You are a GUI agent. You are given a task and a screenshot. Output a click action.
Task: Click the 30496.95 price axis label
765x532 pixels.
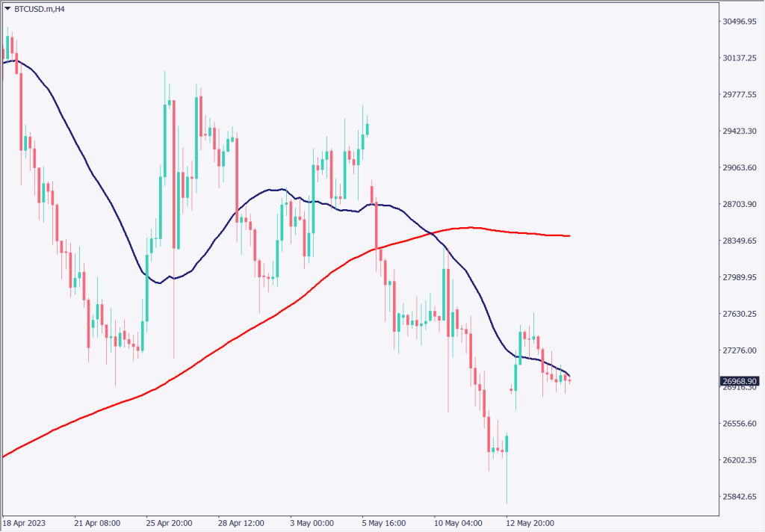click(x=740, y=22)
